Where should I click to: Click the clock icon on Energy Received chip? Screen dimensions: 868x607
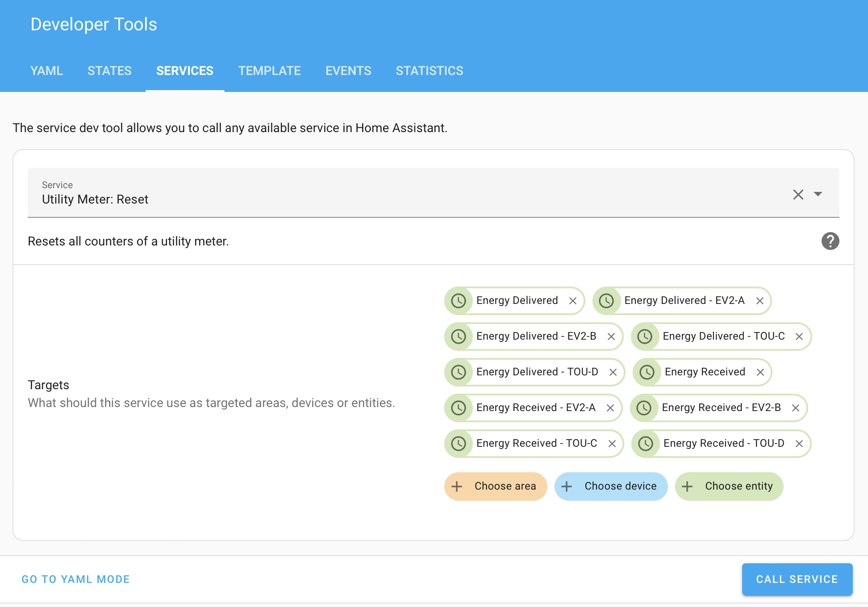pyautogui.click(x=647, y=372)
